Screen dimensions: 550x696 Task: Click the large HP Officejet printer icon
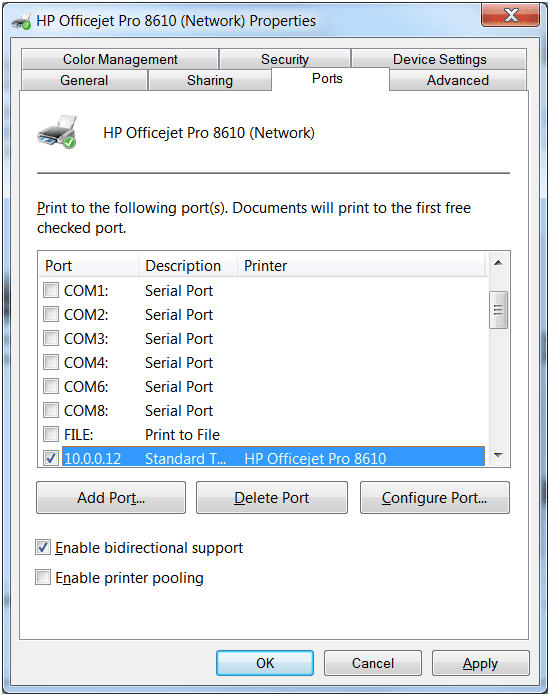click(57, 132)
